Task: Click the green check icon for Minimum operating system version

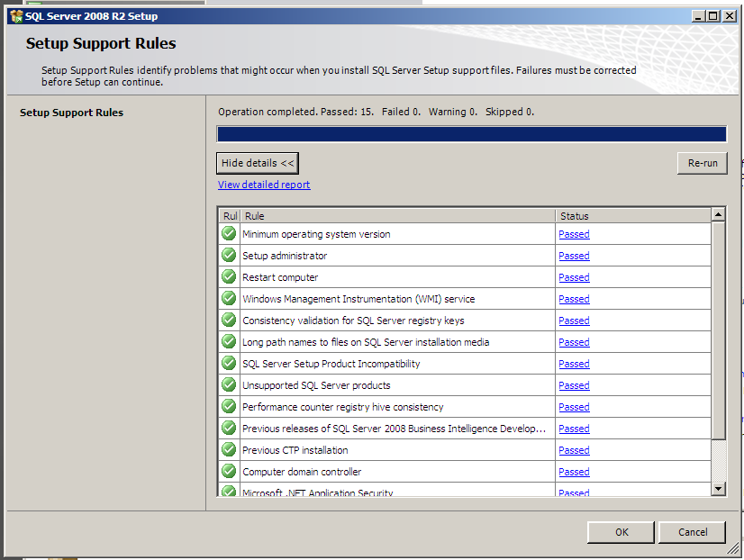Action: coord(229,233)
